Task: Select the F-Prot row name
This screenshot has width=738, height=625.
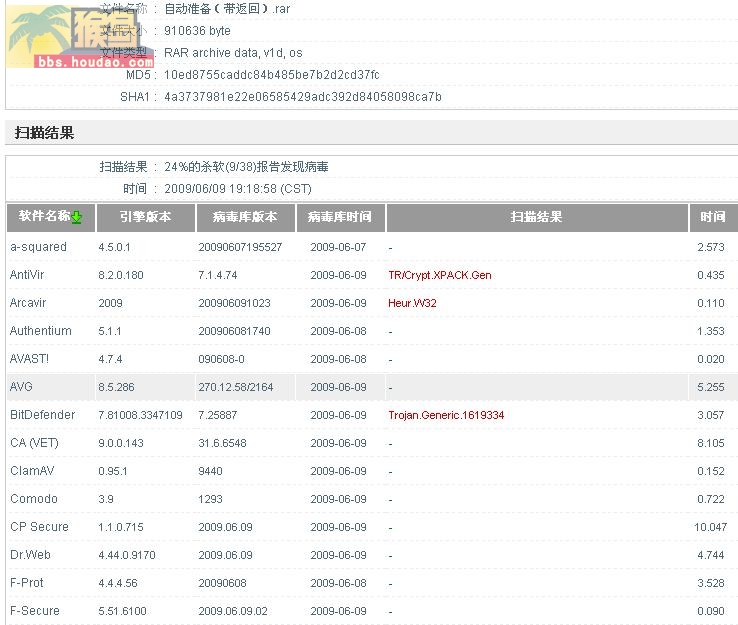Action: tap(26, 583)
